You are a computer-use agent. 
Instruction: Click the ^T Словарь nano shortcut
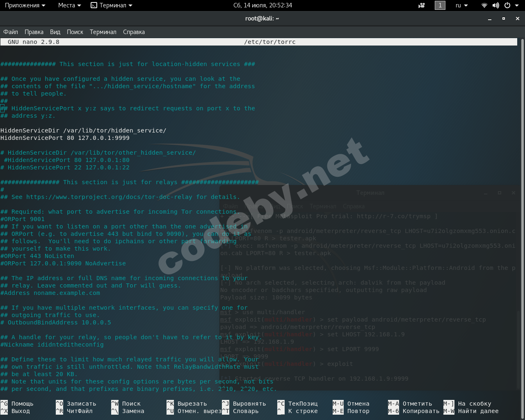240,411
